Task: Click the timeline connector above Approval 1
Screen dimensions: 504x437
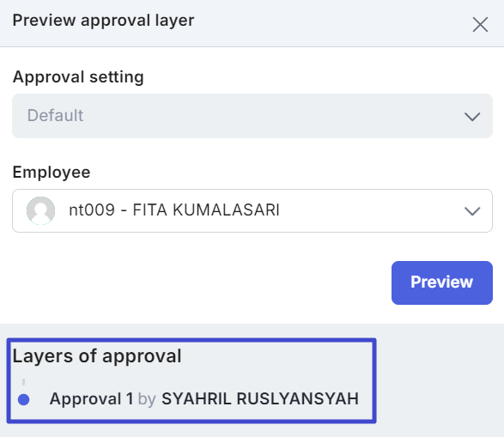Action: pyautogui.click(x=23, y=382)
